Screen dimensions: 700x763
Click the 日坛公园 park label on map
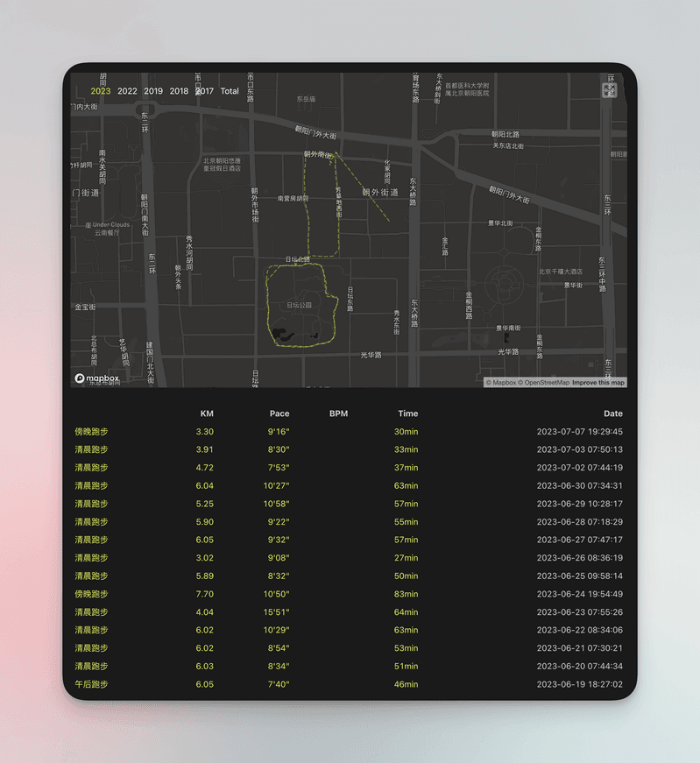click(299, 305)
